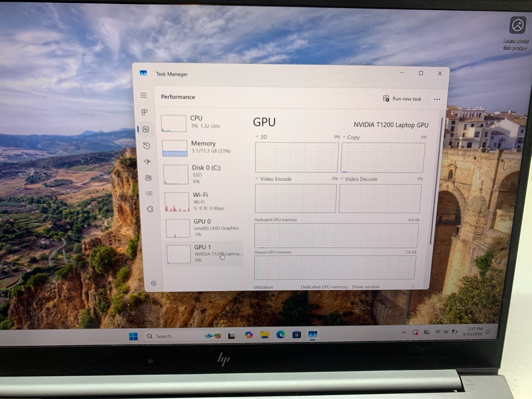The image size is (532, 399).
Task: Open Task Manager settings gear
Action: [154, 283]
